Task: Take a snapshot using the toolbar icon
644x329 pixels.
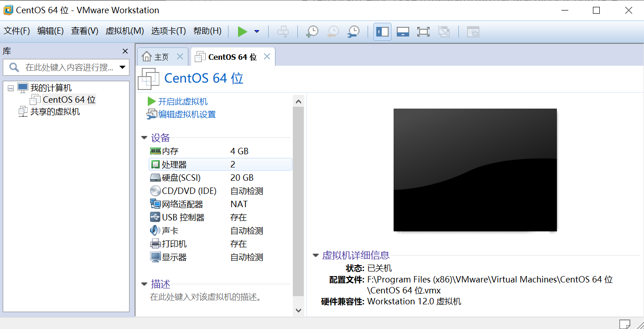Action: click(x=312, y=31)
